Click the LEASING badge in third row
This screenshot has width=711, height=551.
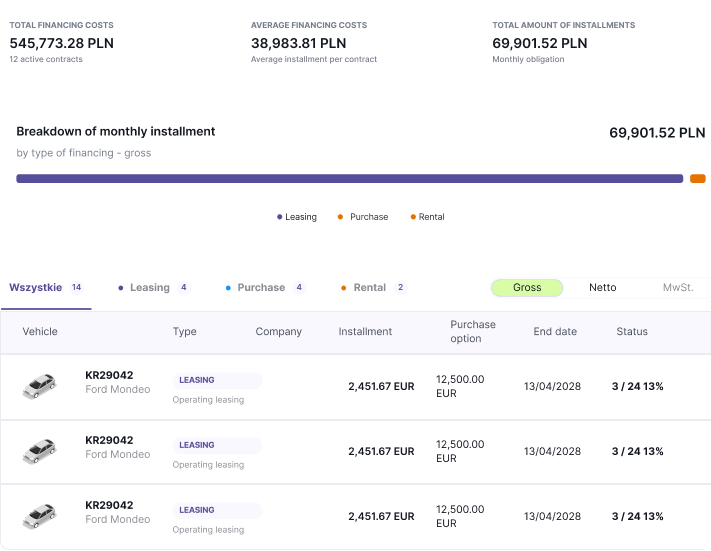217,510
